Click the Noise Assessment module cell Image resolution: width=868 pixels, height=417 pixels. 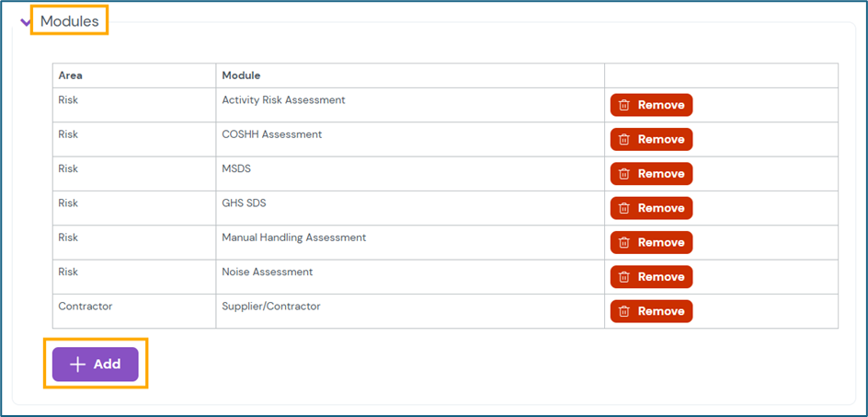coord(268,272)
